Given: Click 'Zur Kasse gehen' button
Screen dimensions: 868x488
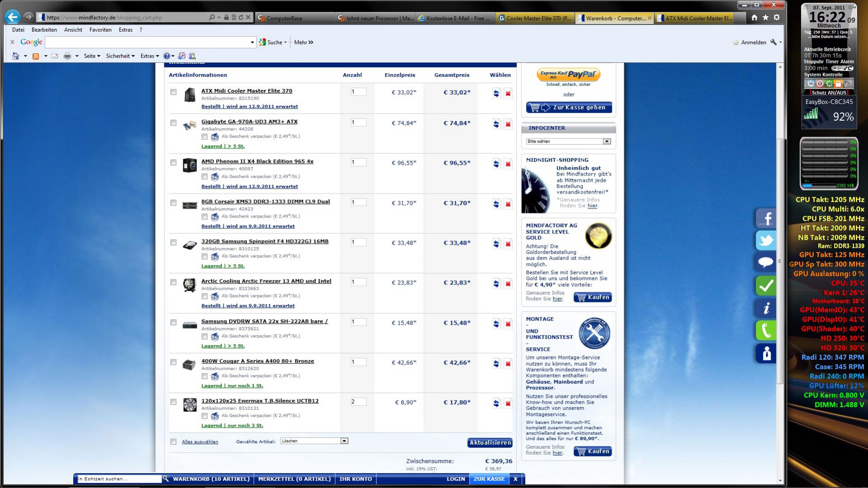Looking at the screenshot, I should (x=569, y=108).
